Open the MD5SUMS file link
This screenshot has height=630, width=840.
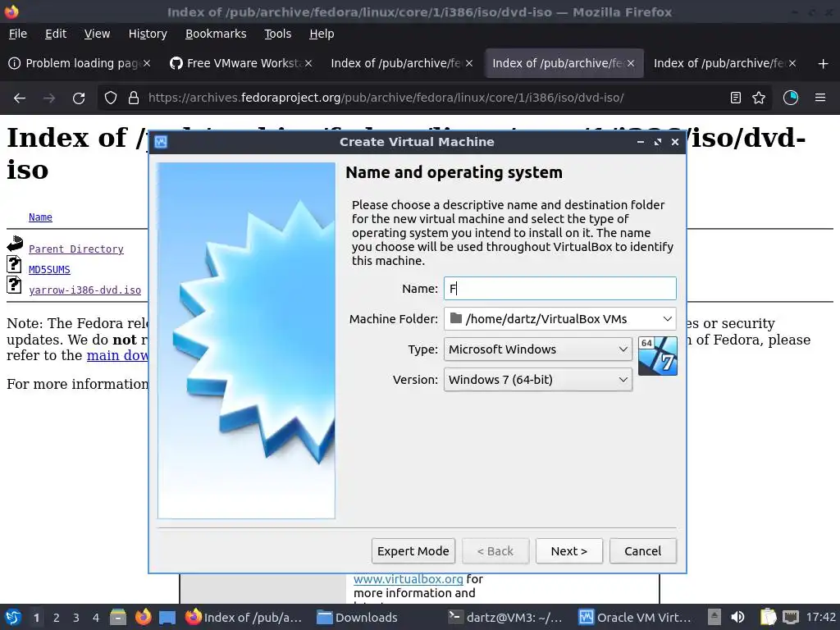coord(49,269)
